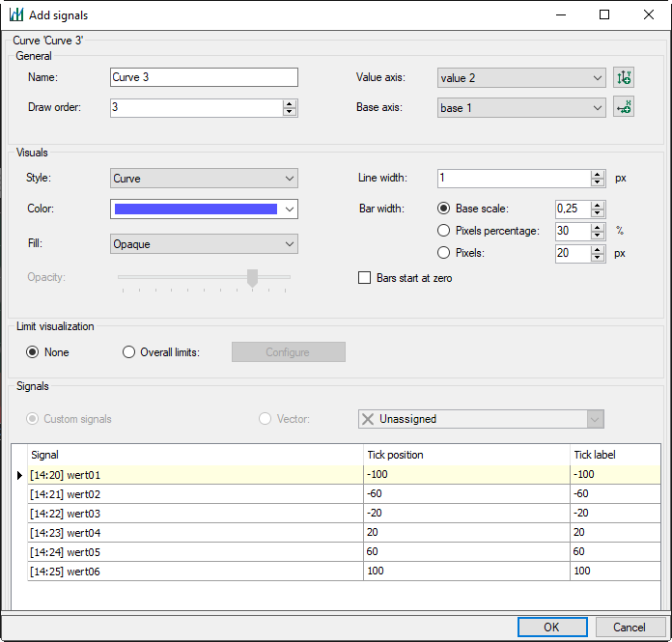Image resolution: width=672 pixels, height=642 pixels.
Task: Enable Bars start at zero checkbox
Action: pyautogui.click(x=365, y=278)
